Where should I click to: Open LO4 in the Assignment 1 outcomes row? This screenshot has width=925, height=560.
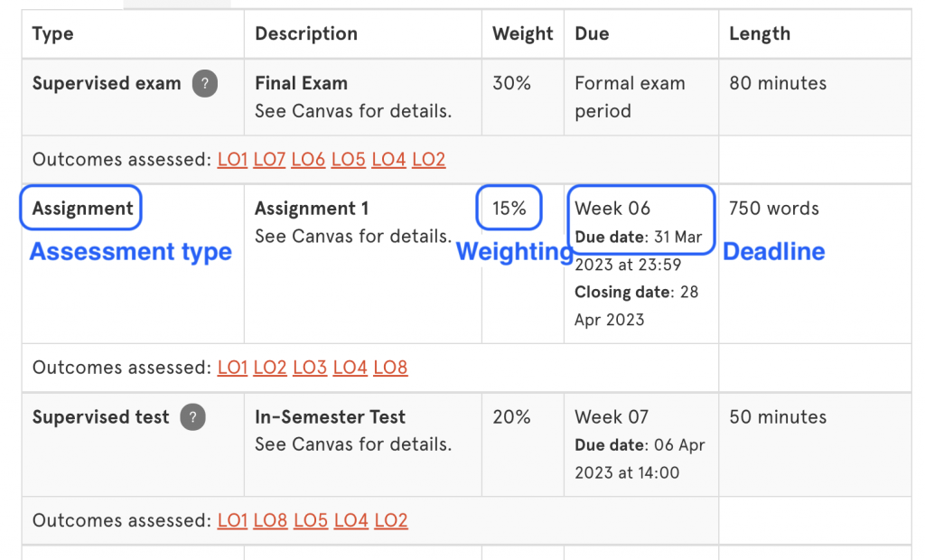pos(350,368)
